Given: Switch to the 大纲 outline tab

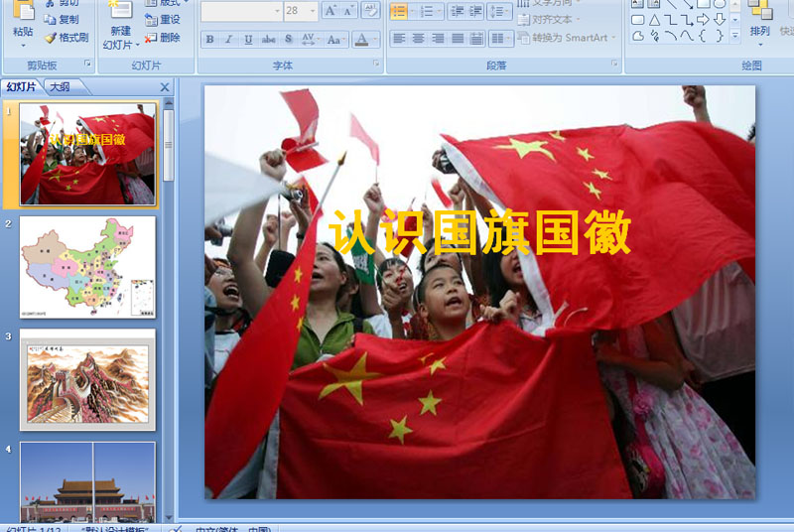Looking at the screenshot, I should click(61, 87).
